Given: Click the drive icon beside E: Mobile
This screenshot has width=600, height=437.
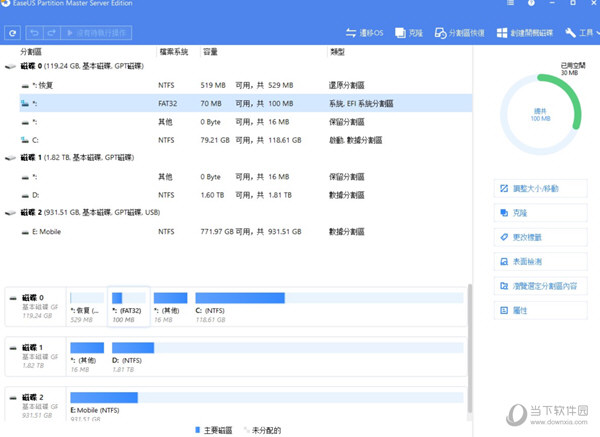Looking at the screenshot, I should (x=25, y=232).
